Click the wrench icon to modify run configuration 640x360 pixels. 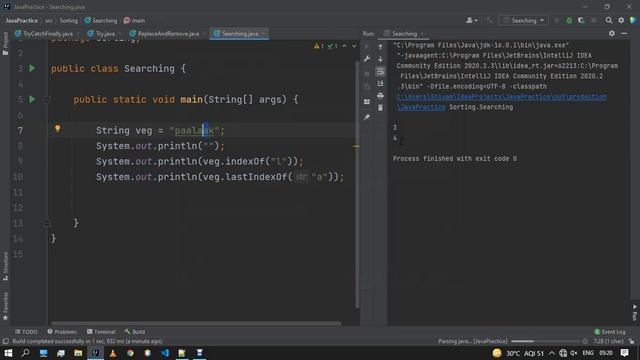367,59
